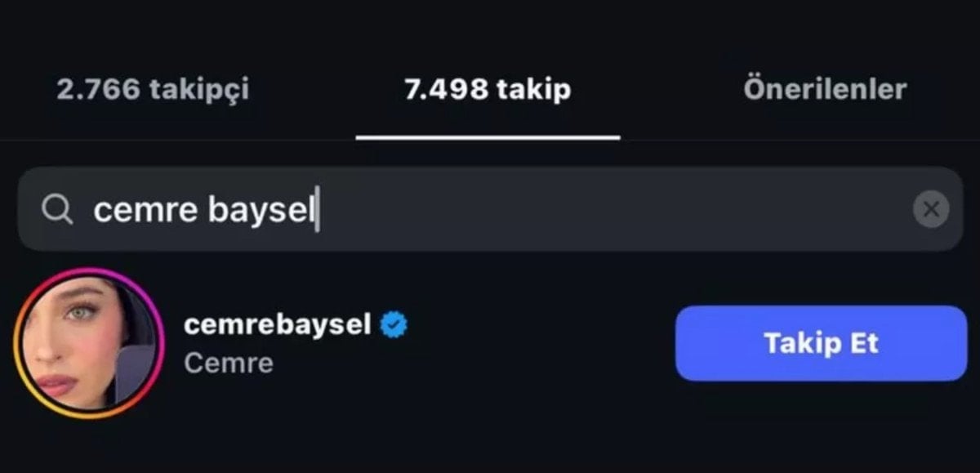Select the 7.498 takip tab
The height and width of the screenshot is (473, 980).
(488, 89)
